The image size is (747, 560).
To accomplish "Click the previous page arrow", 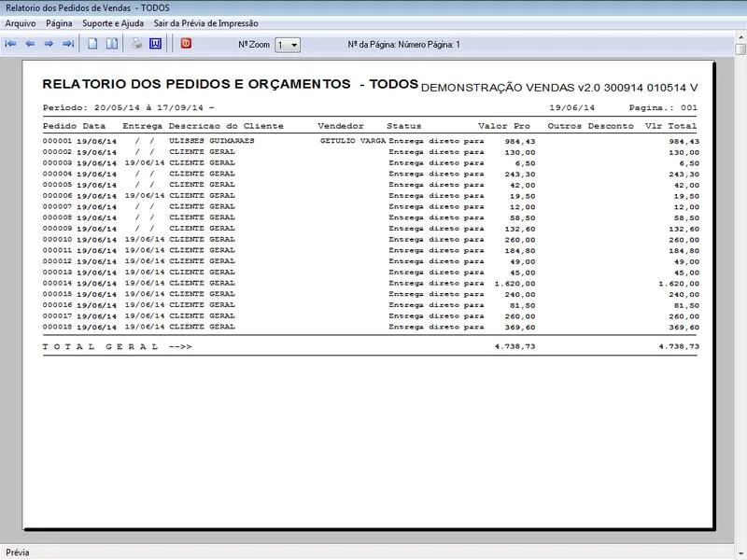I will click(x=30, y=44).
